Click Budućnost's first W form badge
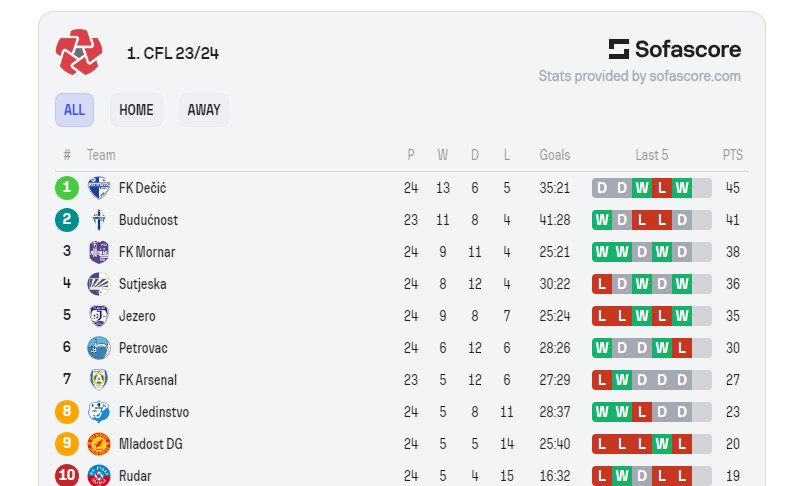Viewport: 798px width, 486px height. click(602, 220)
